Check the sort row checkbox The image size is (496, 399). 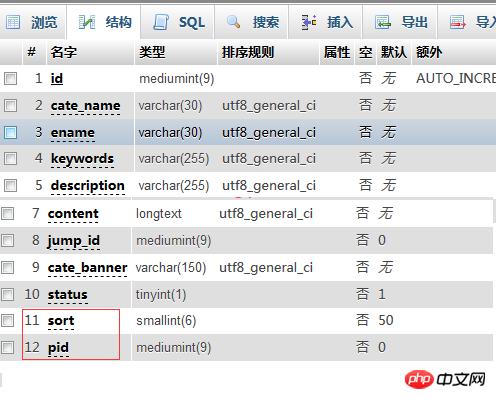pos(7,320)
